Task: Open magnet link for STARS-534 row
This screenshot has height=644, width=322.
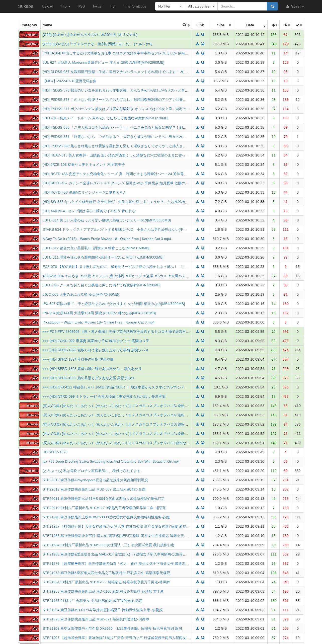Action: (x=203, y=229)
